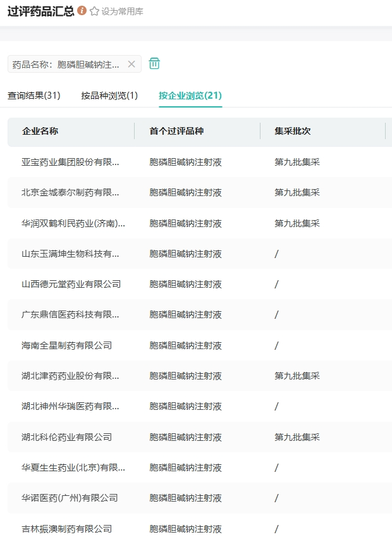This screenshot has width=392, height=537.
Task: Click the orange info icon beside title
Action: click(82, 11)
